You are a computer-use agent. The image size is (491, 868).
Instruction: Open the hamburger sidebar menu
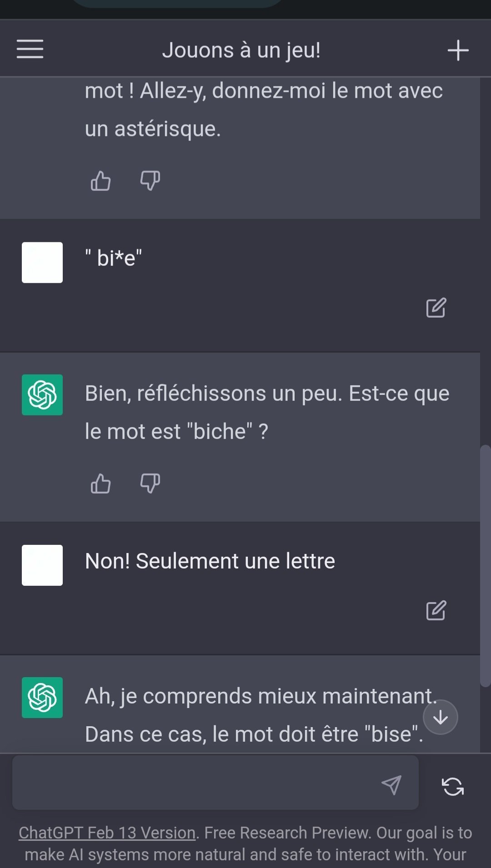point(30,49)
